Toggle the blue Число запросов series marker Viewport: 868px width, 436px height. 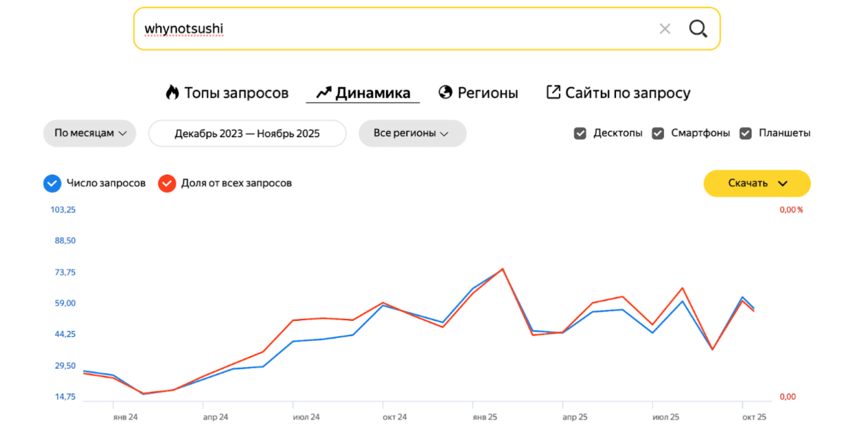[x=52, y=183]
